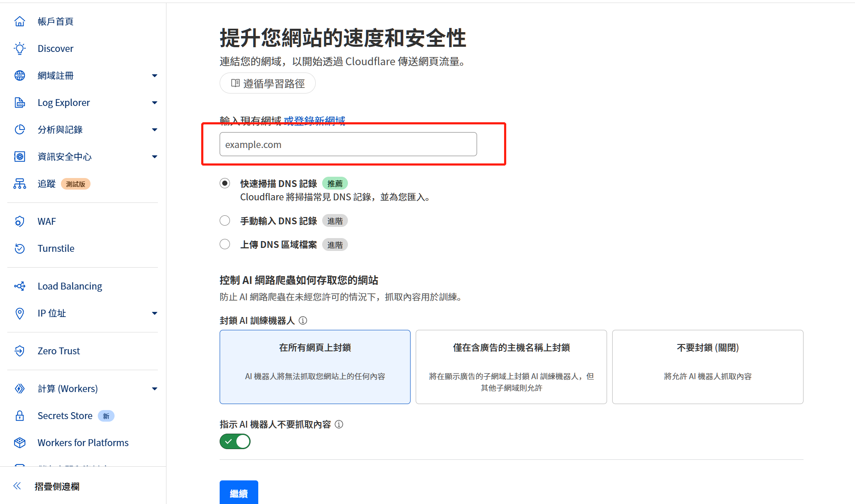The height and width of the screenshot is (504, 855).
Task: Open the 或登錄新網域 link
Action: 314,121
